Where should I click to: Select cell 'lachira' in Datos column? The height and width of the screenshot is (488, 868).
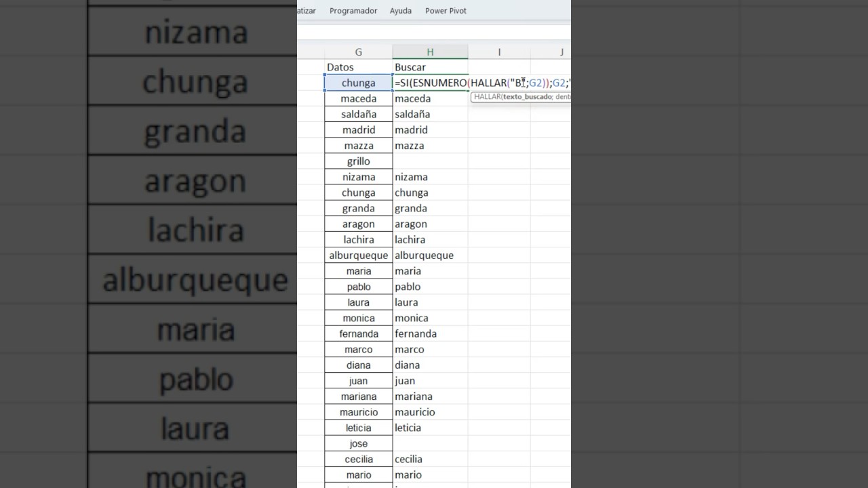[359, 239]
